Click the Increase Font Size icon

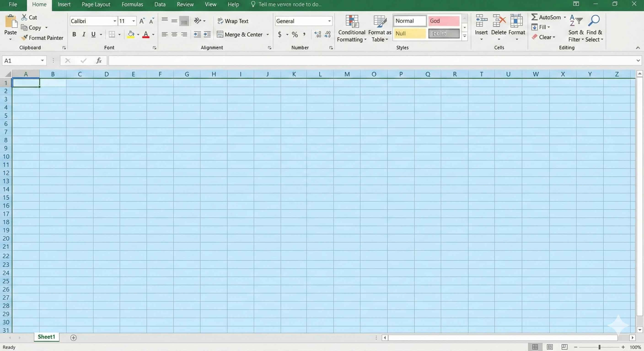click(142, 21)
